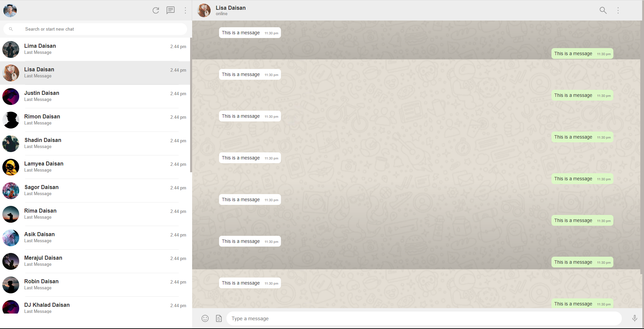Click the attach file icon
This screenshot has height=329, width=644.
click(x=219, y=318)
